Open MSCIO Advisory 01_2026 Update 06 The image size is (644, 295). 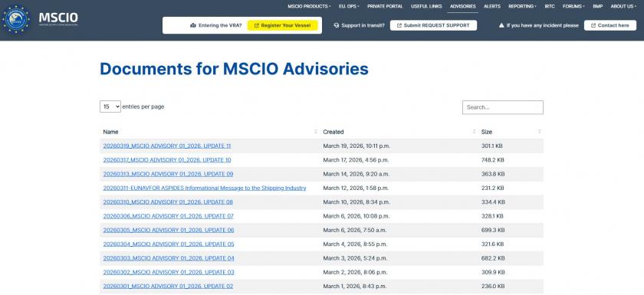pyautogui.click(x=169, y=230)
